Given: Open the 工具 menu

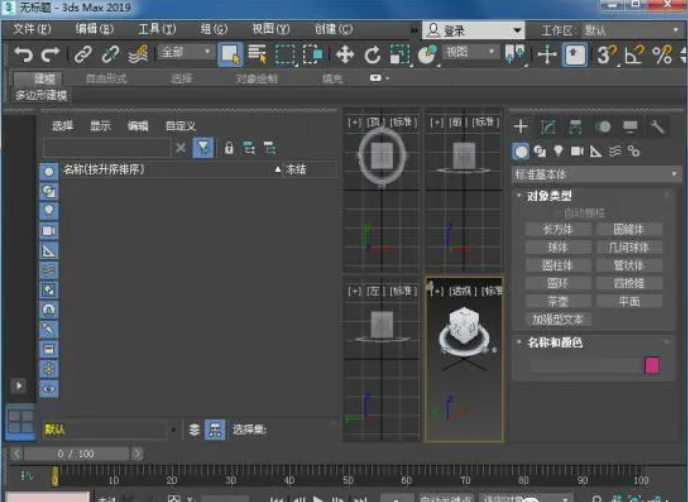Looking at the screenshot, I should 157,29.
